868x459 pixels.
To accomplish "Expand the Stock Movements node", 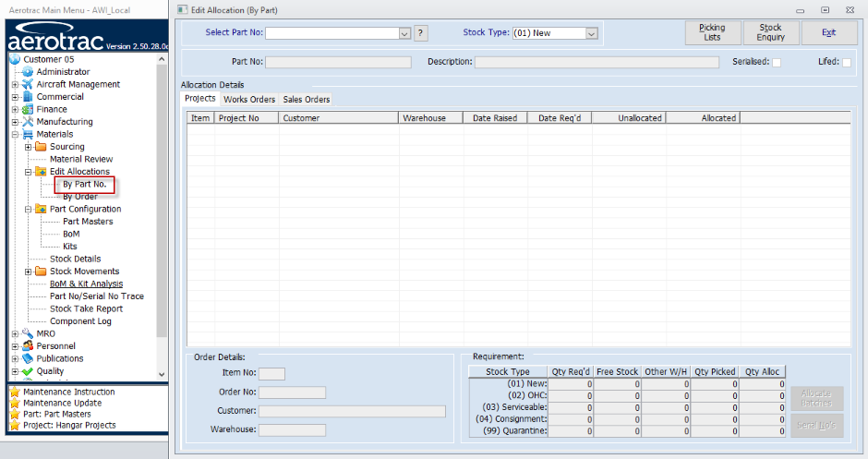I will [29, 272].
